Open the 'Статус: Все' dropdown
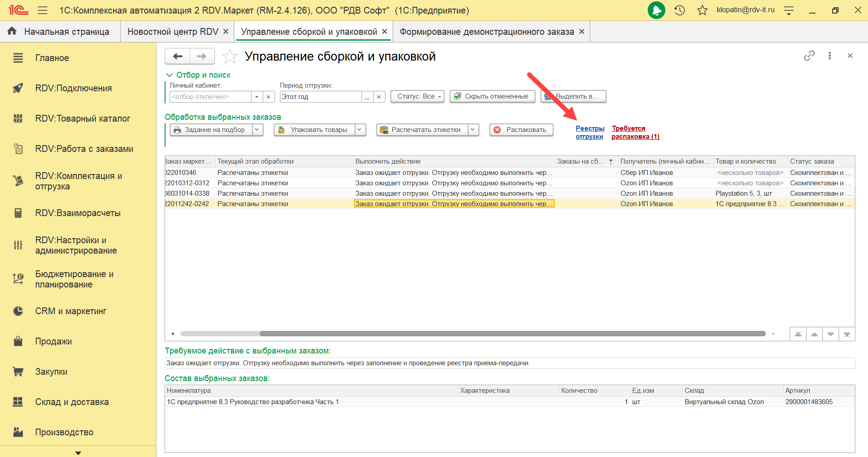The image size is (868, 457). coord(417,96)
